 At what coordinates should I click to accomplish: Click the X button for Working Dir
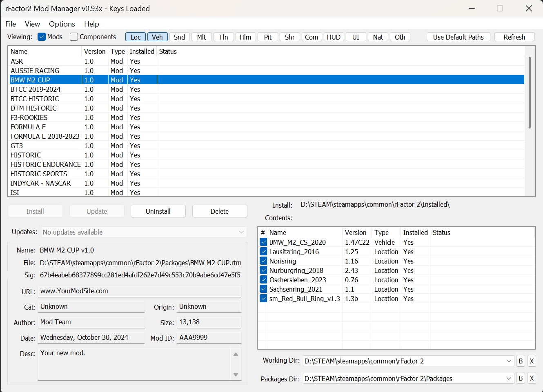coord(532,361)
